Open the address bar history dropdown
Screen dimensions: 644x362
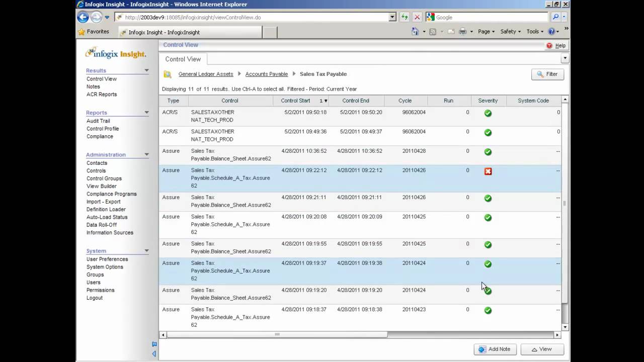click(x=392, y=17)
